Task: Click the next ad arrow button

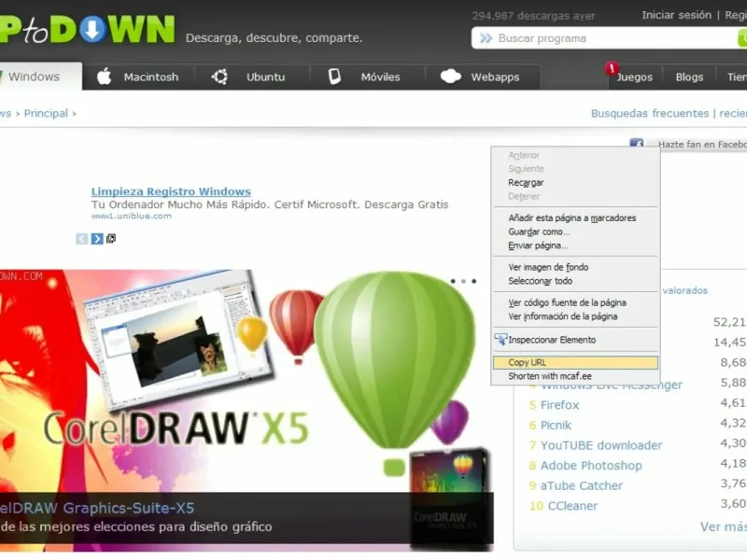Action: coord(97,239)
